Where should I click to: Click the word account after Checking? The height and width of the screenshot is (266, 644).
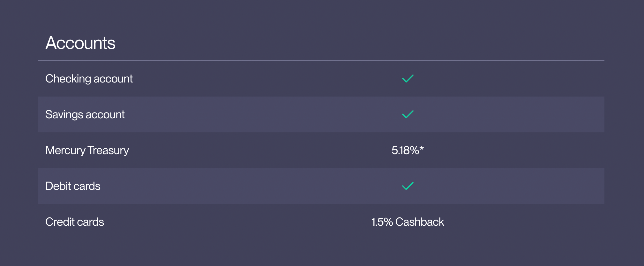113,79
